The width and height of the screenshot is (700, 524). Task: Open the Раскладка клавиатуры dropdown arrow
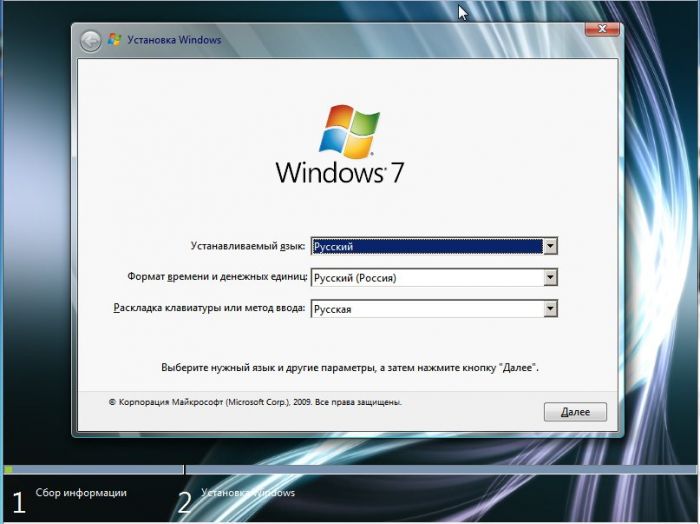pos(550,309)
